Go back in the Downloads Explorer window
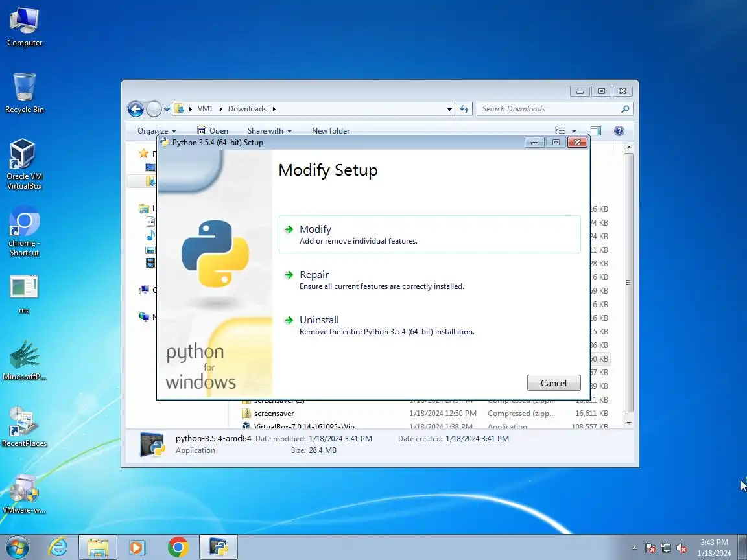Image resolution: width=747 pixels, height=560 pixels. 136,109
